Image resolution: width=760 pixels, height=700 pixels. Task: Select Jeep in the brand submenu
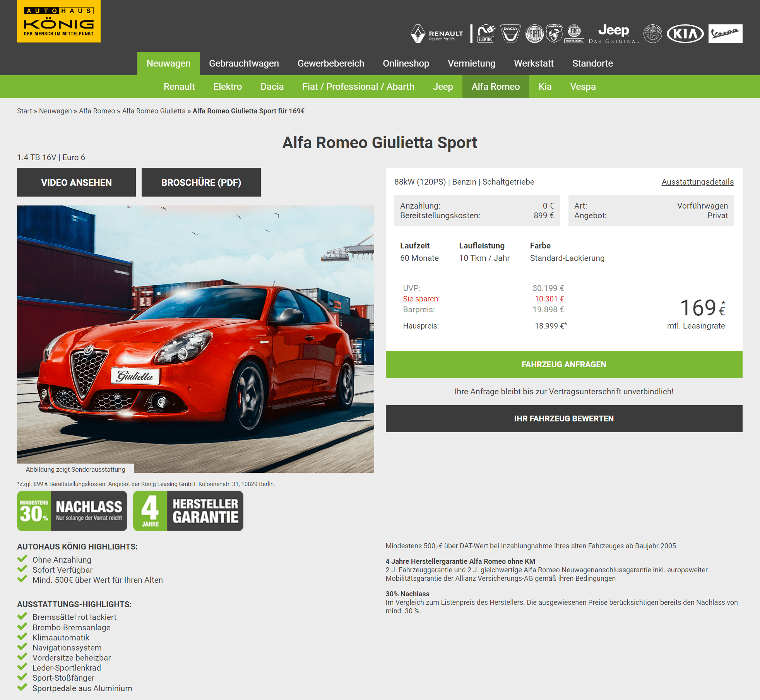click(x=443, y=87)
